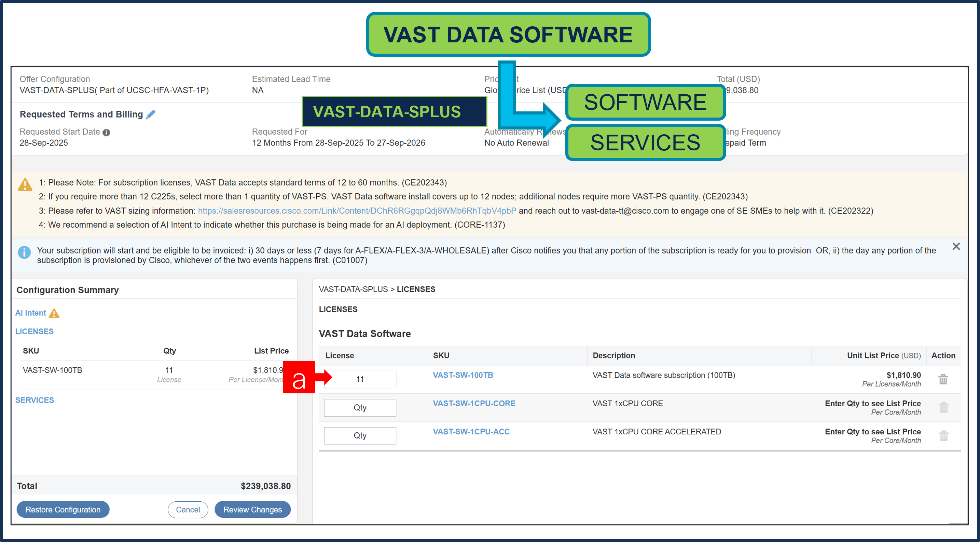Select LICENSES in the breadcrumb trail
Screen dimensions: 980x542
(416, 289)
